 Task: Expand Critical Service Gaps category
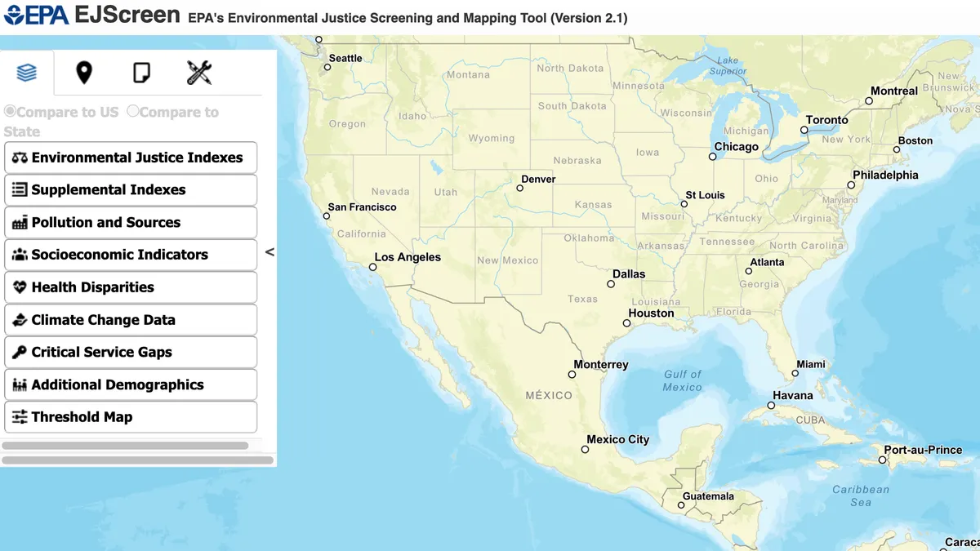[131, 352]
